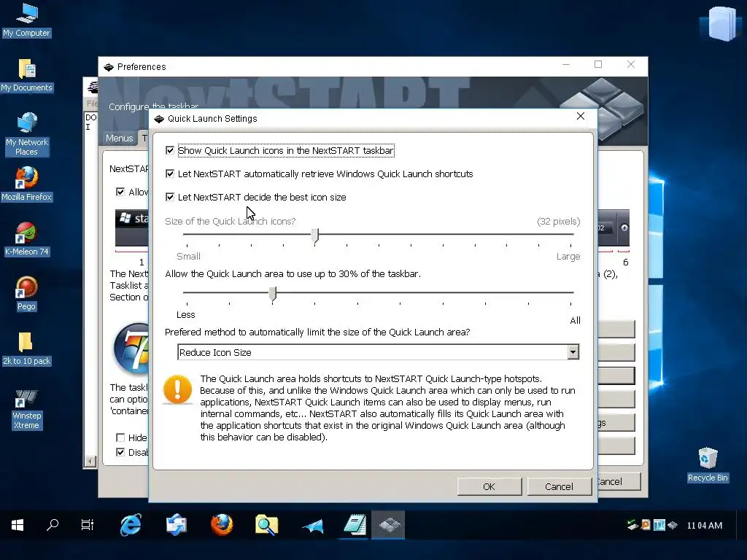Screen dimensions: 747x560
Task: Click Cancel in Quick Launch Settings
Action: pyautogui.click(x=559, y=486)
